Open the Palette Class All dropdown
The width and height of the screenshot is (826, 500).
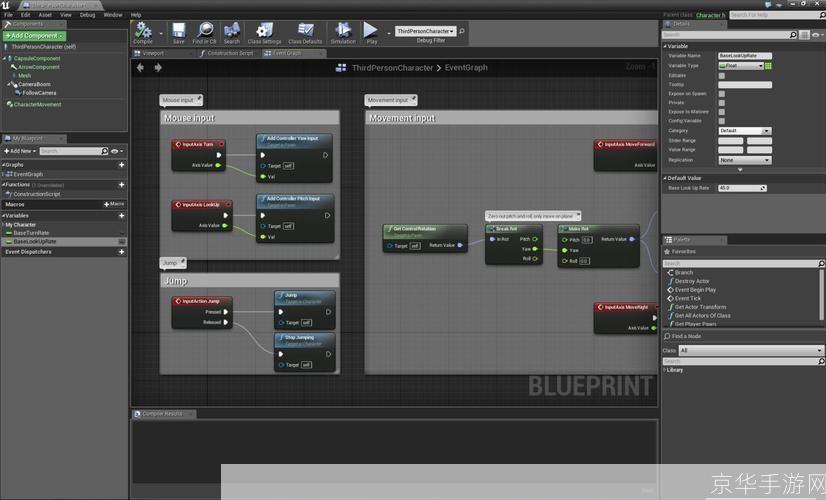751,350
